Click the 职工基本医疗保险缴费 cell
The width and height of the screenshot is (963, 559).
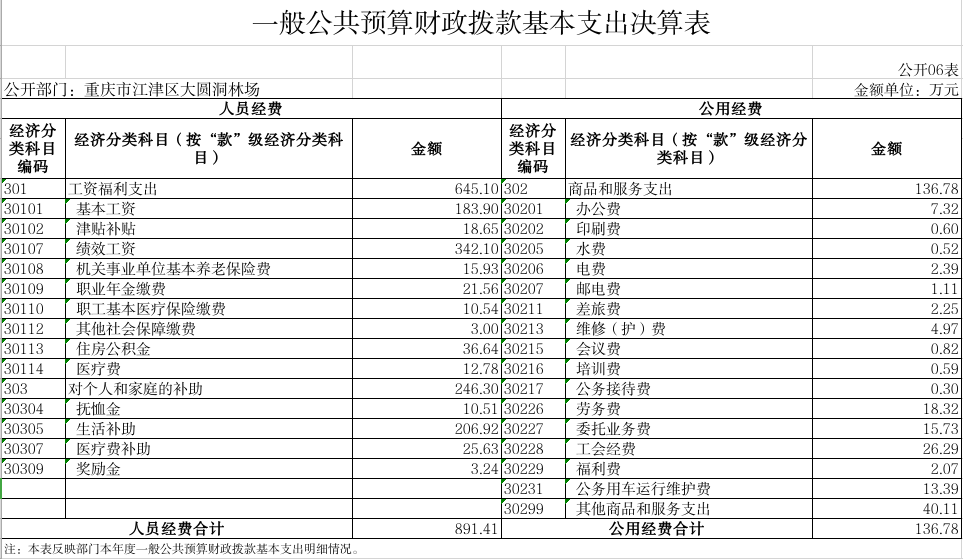(x=209, y=308)
